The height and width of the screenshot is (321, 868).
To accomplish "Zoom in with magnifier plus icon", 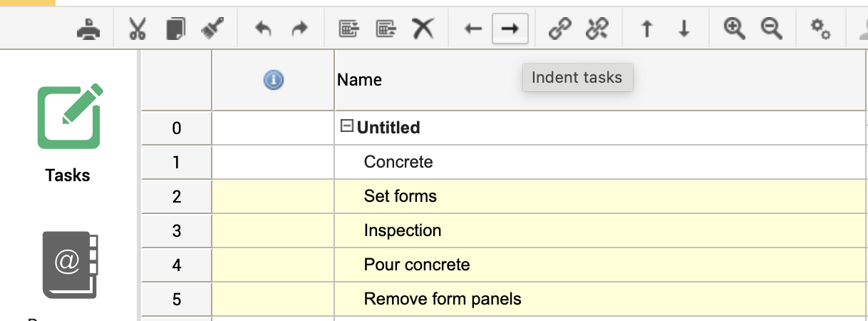I will coord(734,29).
